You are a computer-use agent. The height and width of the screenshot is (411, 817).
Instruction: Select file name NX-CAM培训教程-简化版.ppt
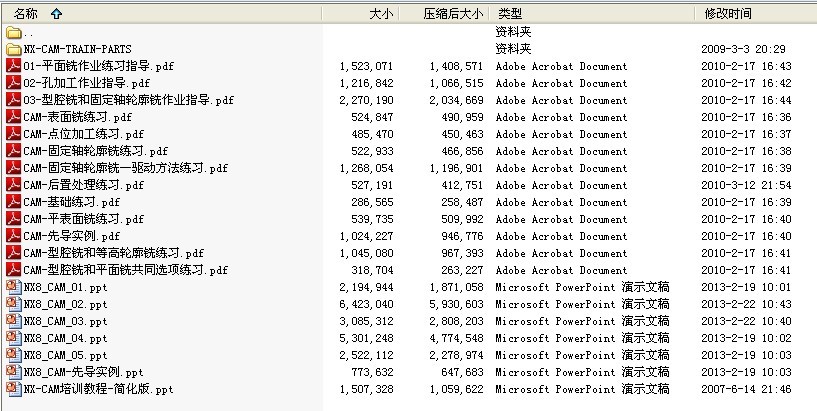[98, 389]
